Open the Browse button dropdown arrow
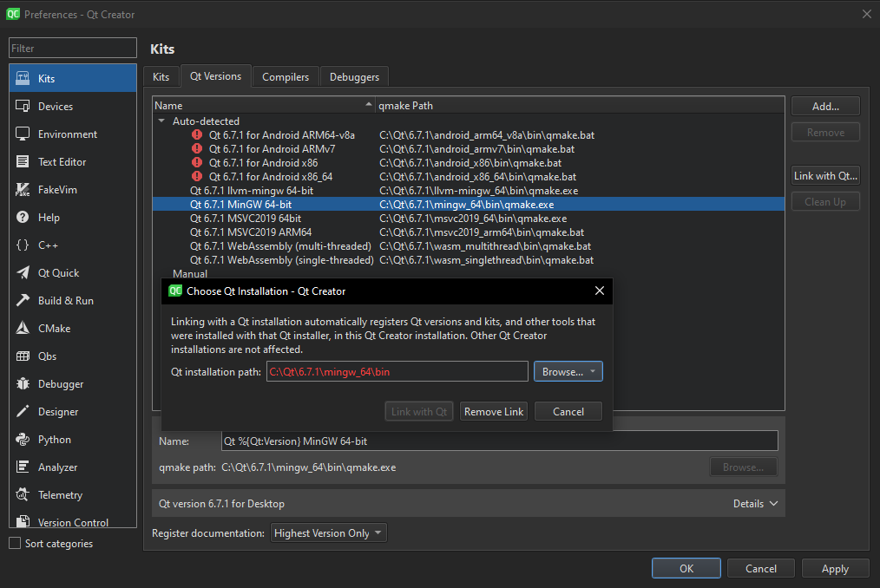The height and width of the screenshot is (588, 880). coord(593,371)
